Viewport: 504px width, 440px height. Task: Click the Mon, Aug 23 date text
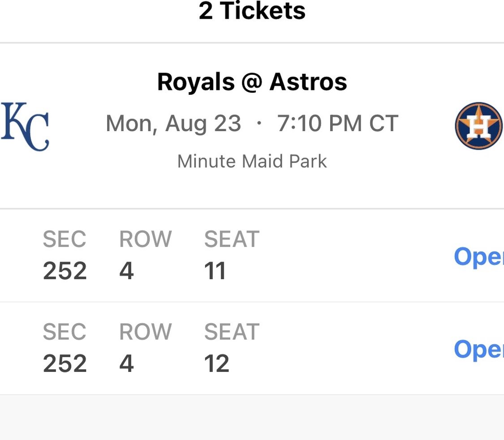point(173,124)
